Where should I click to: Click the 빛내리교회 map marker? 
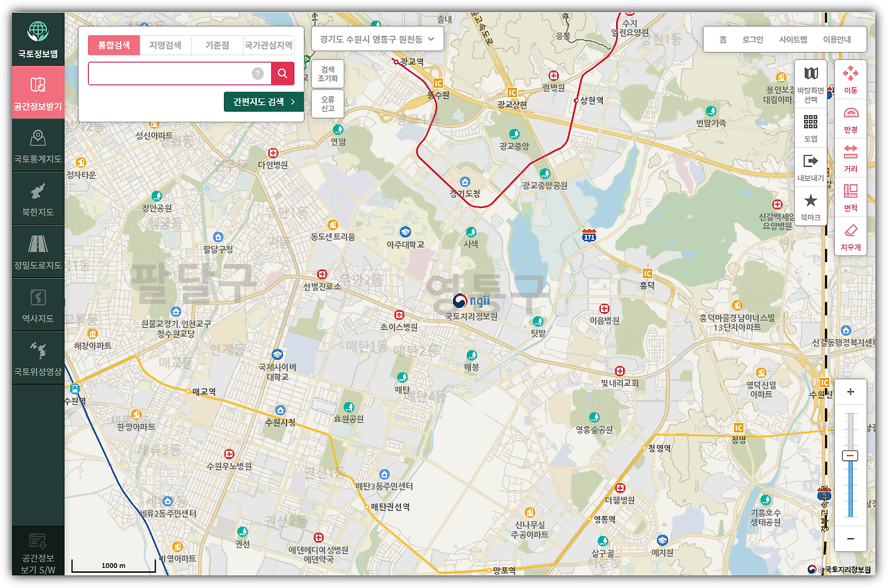pyautogui.click(x=620, y=371)
